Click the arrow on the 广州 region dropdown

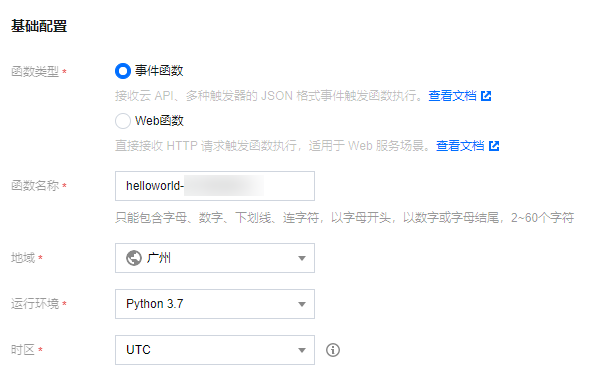coord(302,258)
